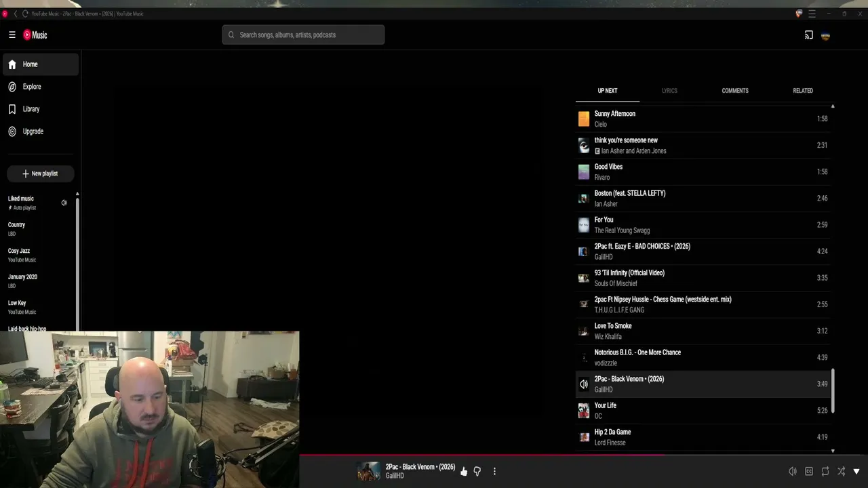Play 2pac Ft Nipsey Hussle - Chess Game

point(705,304)
